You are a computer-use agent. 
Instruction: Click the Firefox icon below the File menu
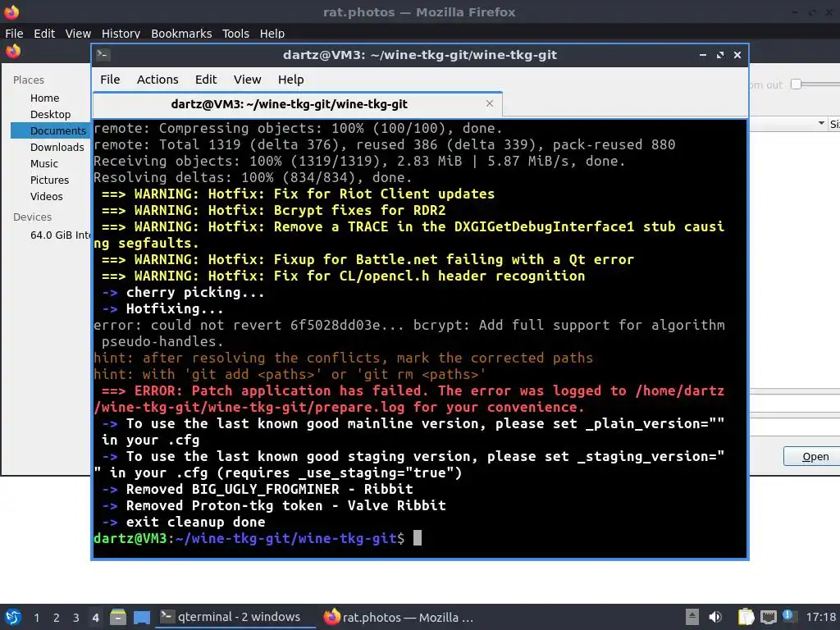click(13, 51)
